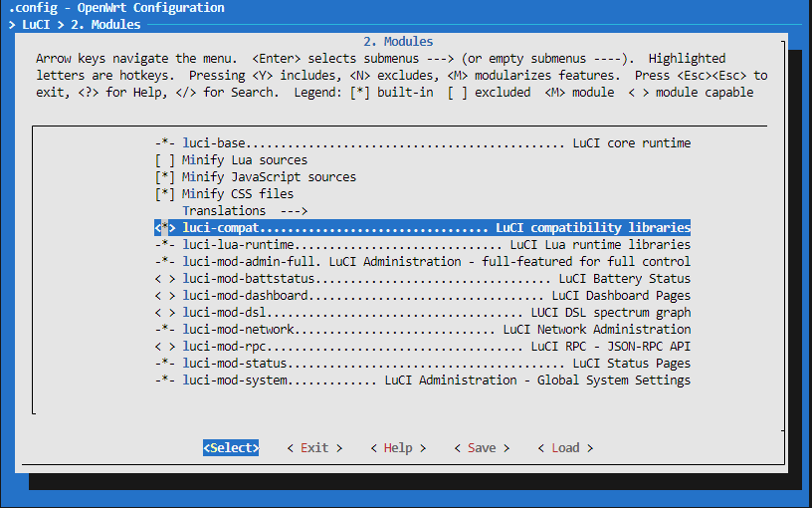Click the Save button
The image size is (812, 508).
tap(482, 448)
